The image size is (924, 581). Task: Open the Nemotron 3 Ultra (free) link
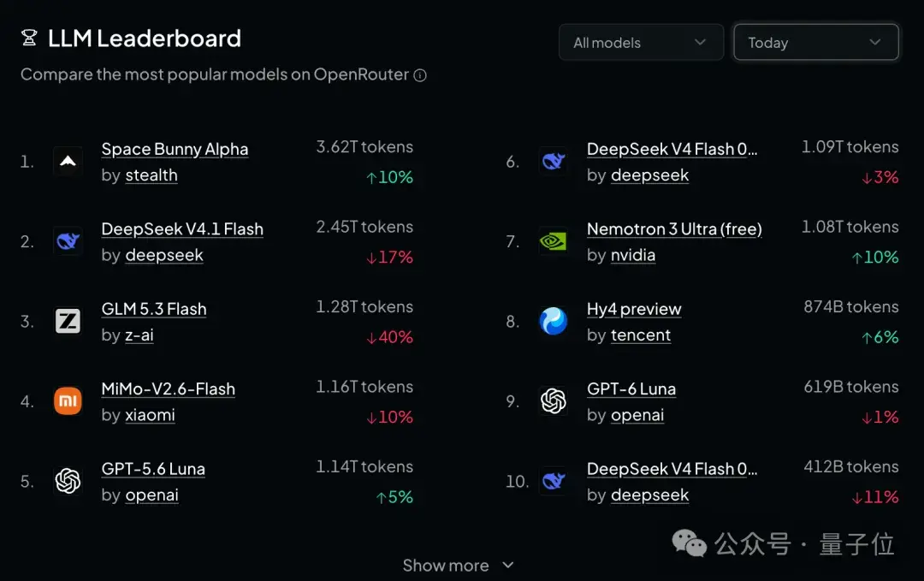coord(674,229)
